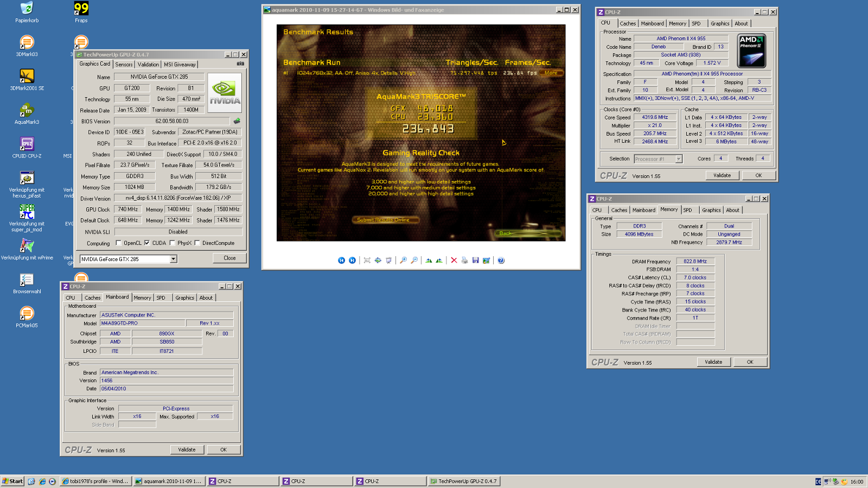This screenshot has height=488, width=868.
Task: Go to previous image in picture viewer
Action: pyautogui.click(x=341, y=261)
